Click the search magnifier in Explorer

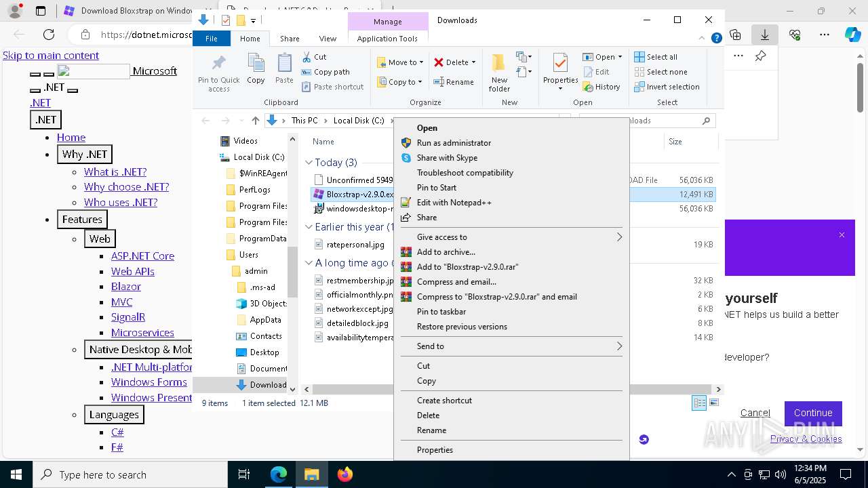pos(706,121)
